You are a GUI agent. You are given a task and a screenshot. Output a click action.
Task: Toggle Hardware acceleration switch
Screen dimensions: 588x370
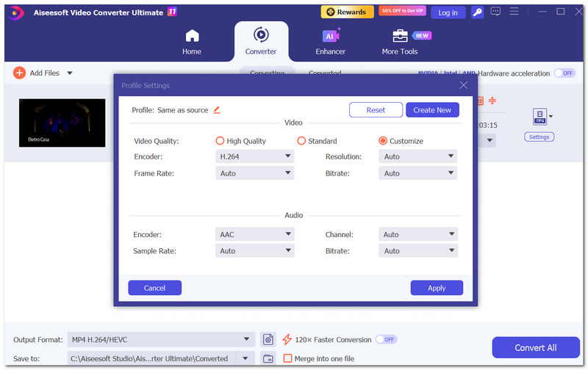pos(564,73)
